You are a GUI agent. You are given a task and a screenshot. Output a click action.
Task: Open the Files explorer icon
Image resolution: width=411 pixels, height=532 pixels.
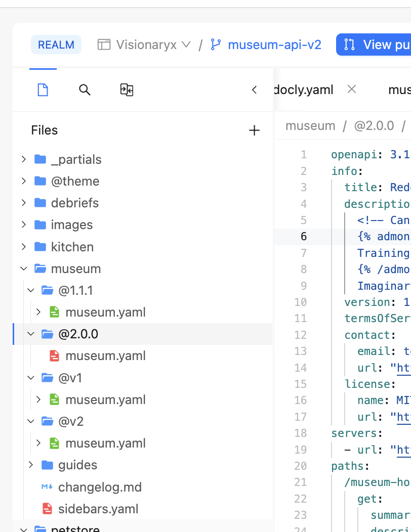[43, 91]
